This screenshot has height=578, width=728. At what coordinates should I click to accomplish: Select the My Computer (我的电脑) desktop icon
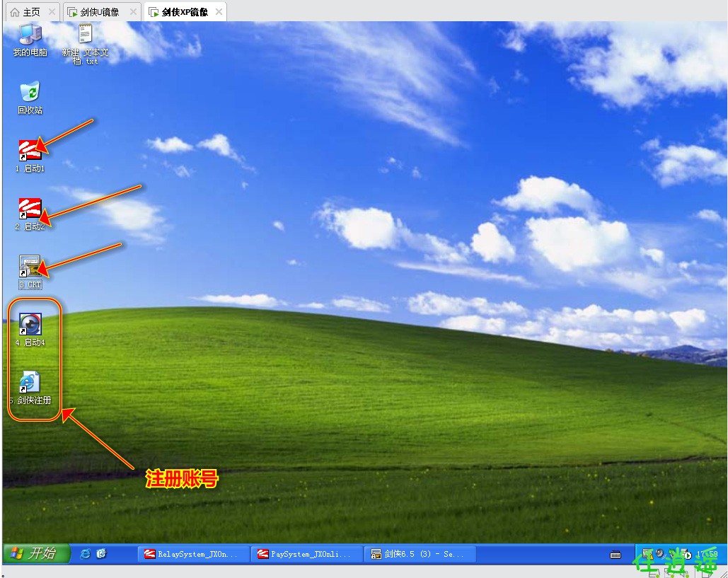pyautogui.click(x=30, y=40)
